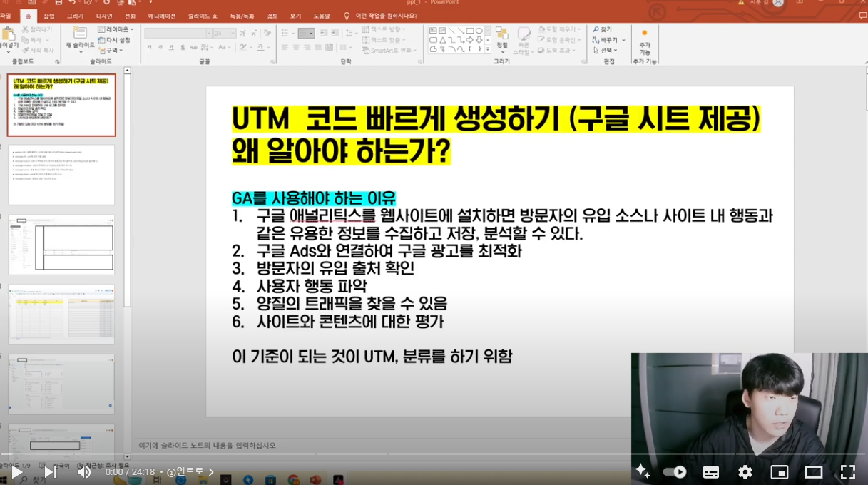Open 도형 윤곽선 dropdown
The height and width of the screenshot is (485, 868).
click(x=558, y=40)
